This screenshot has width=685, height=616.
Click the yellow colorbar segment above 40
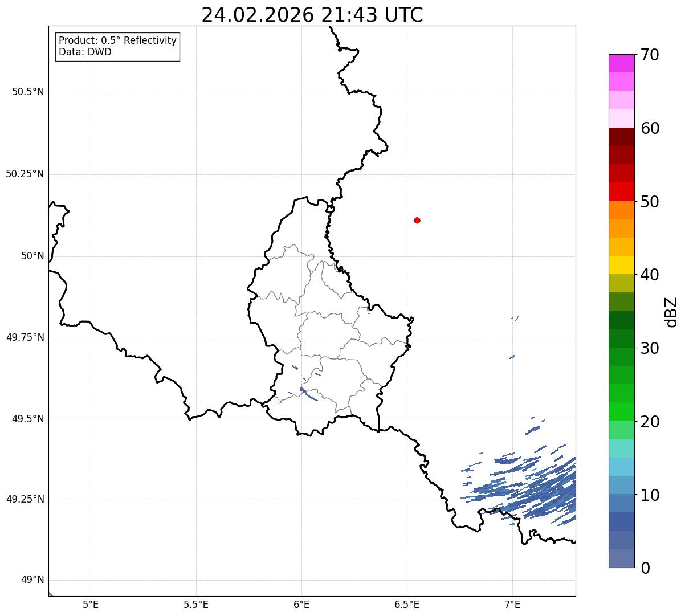tap(621, 265)
